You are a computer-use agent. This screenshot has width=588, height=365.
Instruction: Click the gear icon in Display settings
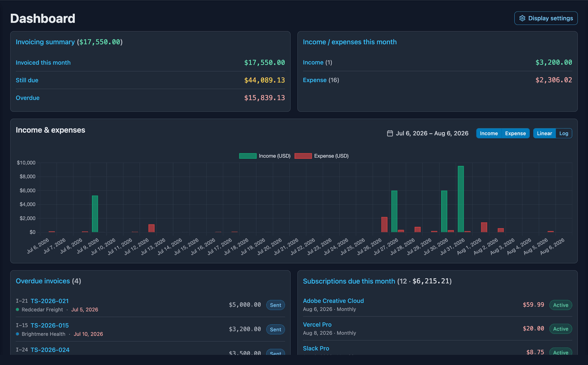click(x=522, y=18)
